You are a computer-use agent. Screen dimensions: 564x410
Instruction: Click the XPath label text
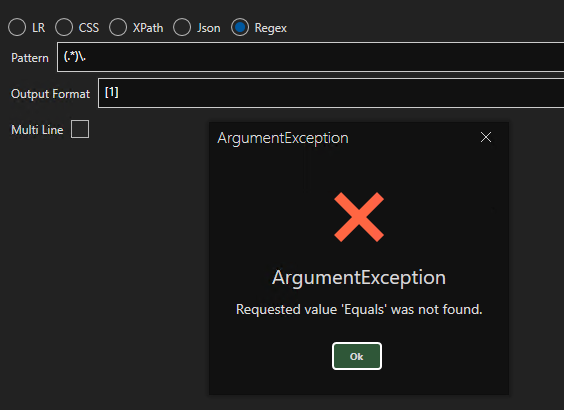[x=148, y=28]
